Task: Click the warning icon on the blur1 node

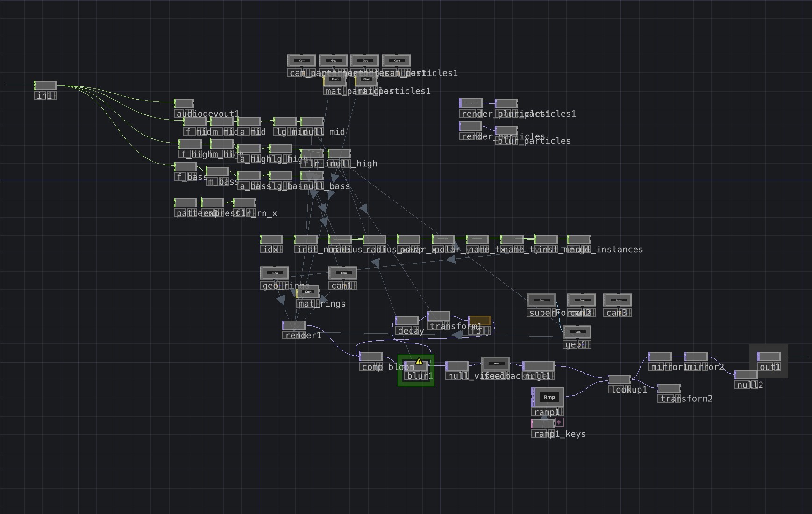Action: pos(419,361)
